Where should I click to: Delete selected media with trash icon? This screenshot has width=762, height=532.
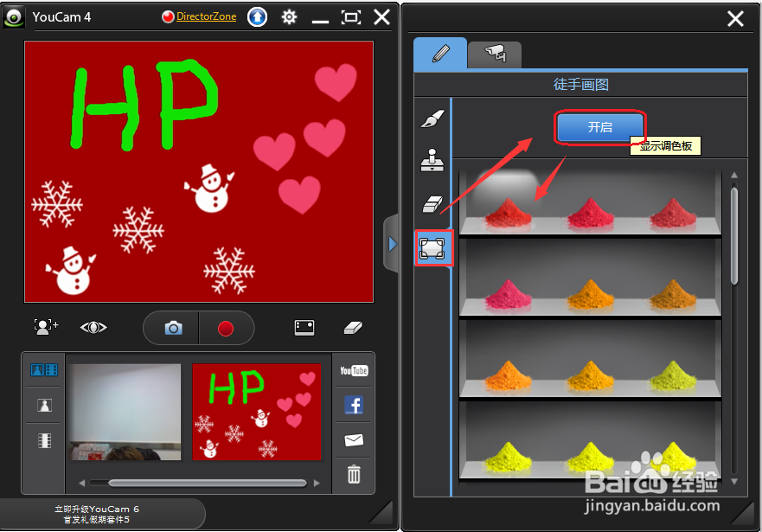(354, 474)
